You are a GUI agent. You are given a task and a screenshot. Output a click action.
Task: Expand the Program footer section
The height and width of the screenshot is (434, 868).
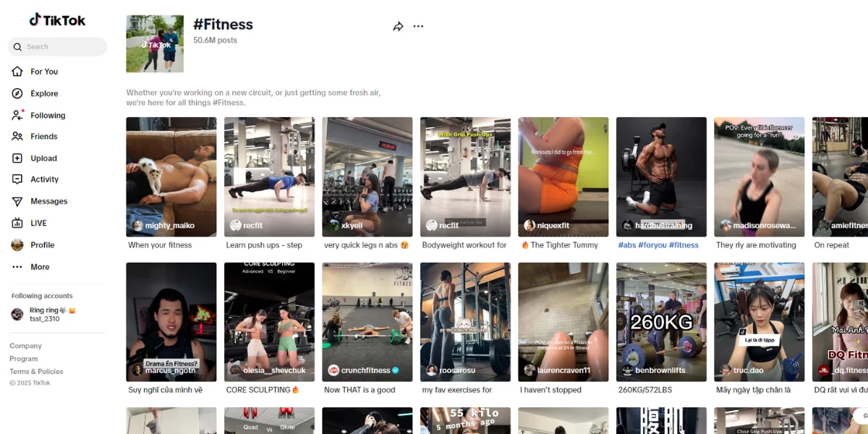pyautogui.click(x=24, y=359)
